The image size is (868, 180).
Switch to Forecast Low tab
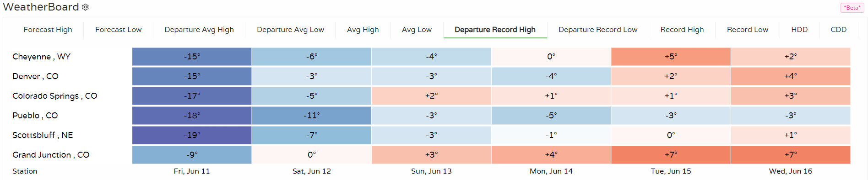[x=119, y=30]
